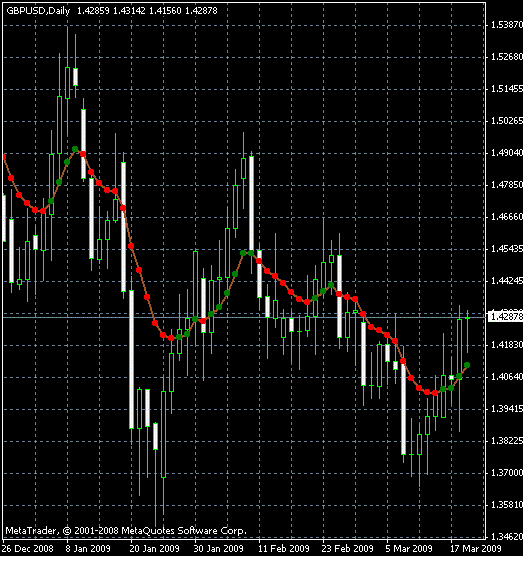This screenshot has width=523, height=566.
Task: Select the 26 Dec 2008 date label
Action: (27, 549)
